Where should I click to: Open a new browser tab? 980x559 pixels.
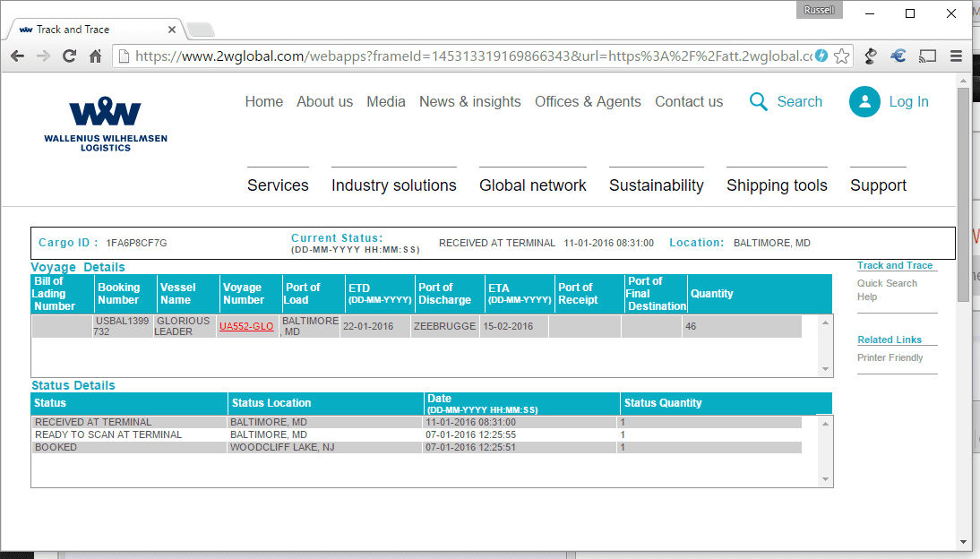(x=200, y=30)
